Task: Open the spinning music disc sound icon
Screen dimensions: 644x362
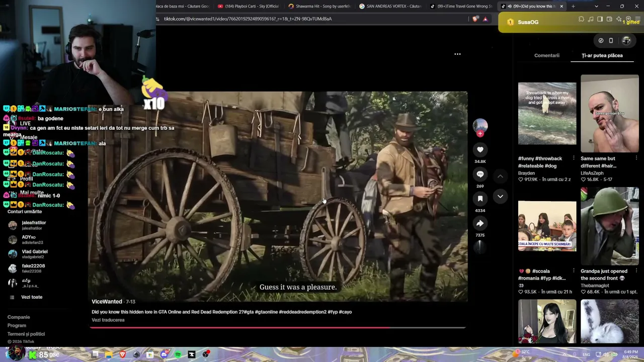Action: (x=480, y=246)
